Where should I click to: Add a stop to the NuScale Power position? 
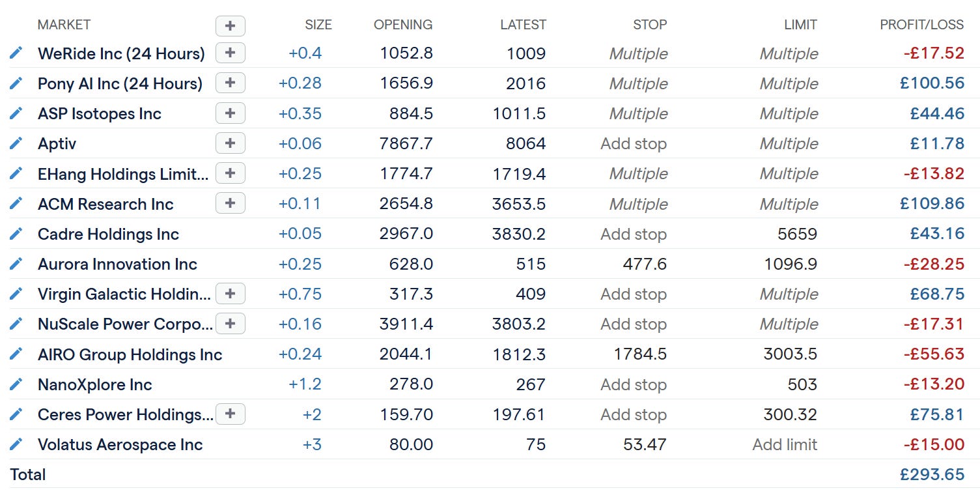coord(633,324)
